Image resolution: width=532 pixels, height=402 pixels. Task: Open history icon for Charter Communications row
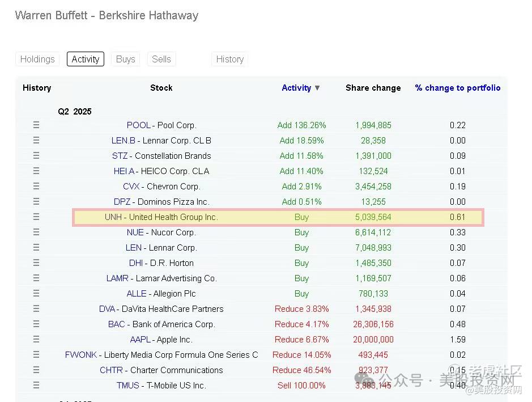(x=36, y=370)
